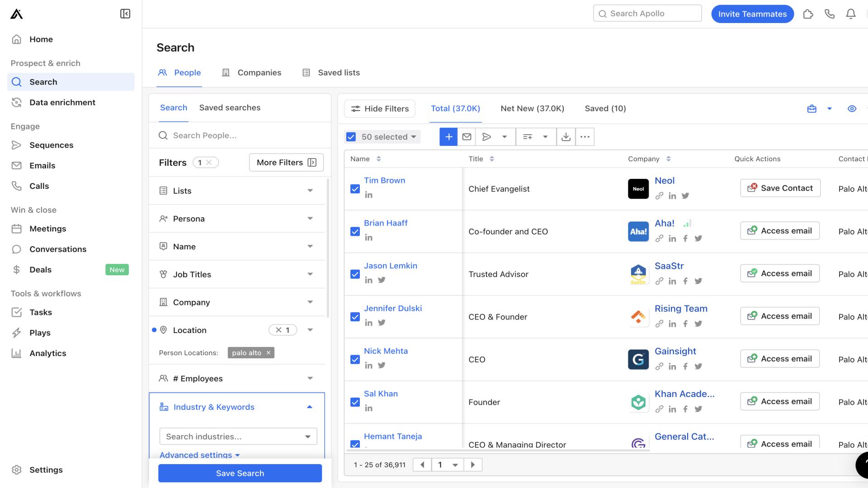
Task: Click the Hide Filters button
Action: (380, 109)
